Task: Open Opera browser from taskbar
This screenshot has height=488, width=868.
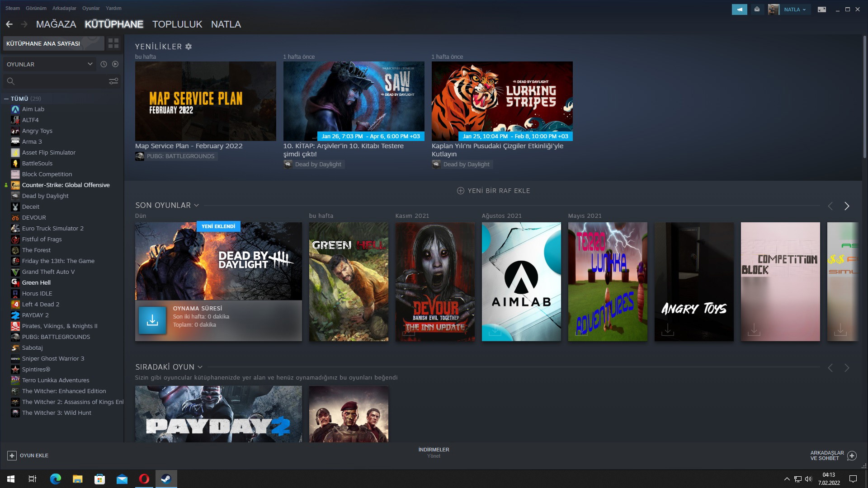Action: (144, 479)
